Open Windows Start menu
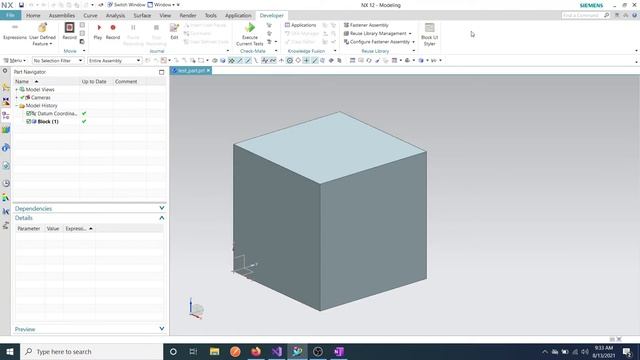Image resolution: width=640 pixels, height=360 pixels. pyautogui.click(x=10, y=351)
